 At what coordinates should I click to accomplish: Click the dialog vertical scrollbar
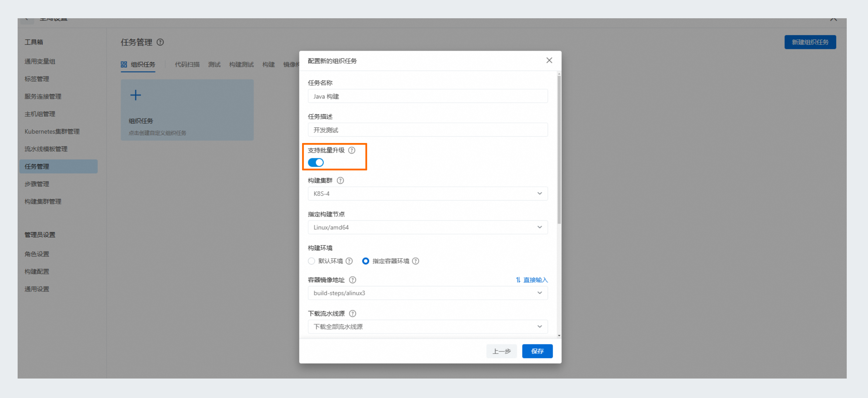(559, 150)
